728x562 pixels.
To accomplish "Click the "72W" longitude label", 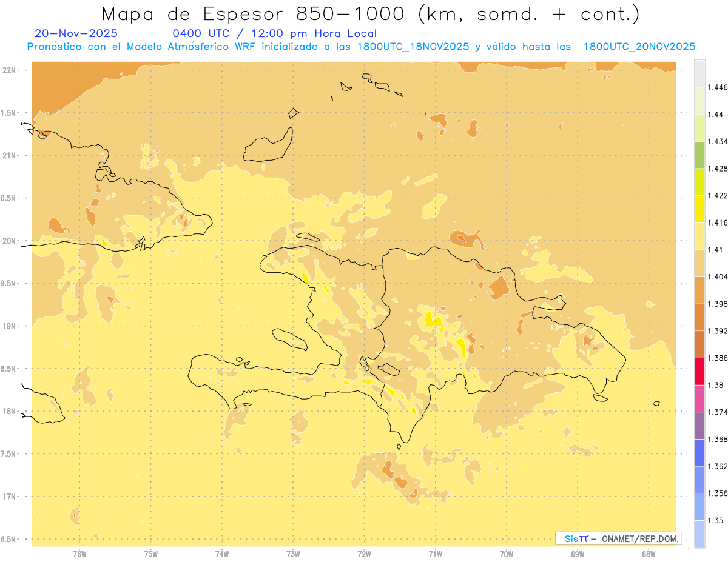I will tap(364, 554).
